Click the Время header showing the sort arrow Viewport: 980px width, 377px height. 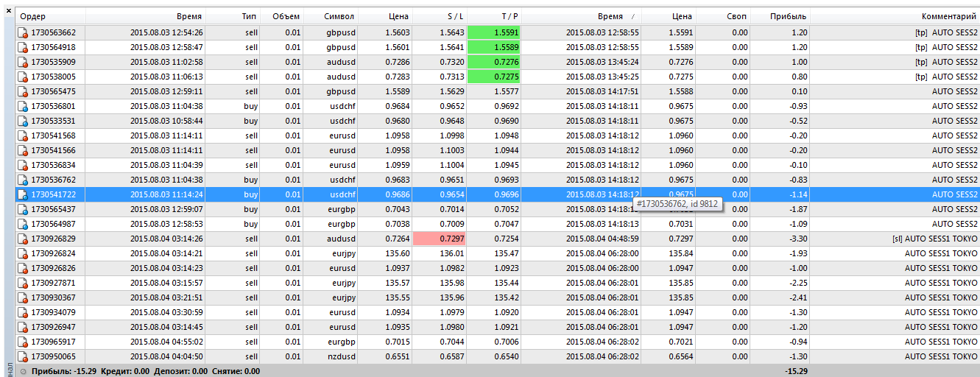tap(582, 16)
